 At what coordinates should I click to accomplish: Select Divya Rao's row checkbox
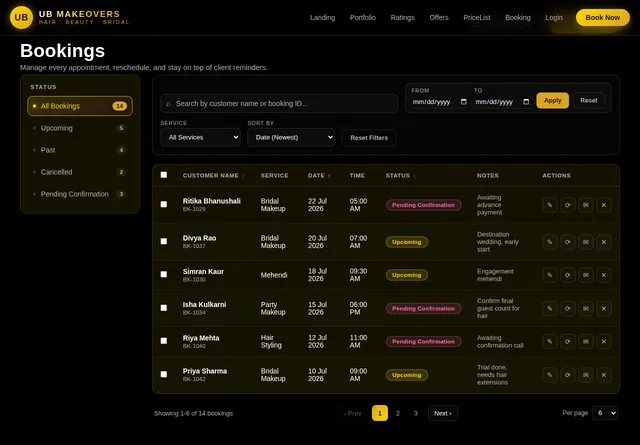tap(164, 241)
